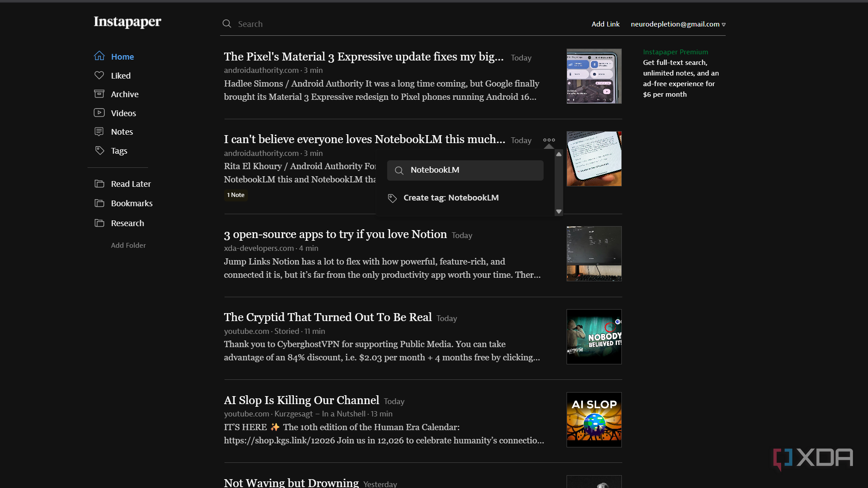The image size is (868, 488).
Task: Click xda-developers.com source text
Action: click(259, 248)
